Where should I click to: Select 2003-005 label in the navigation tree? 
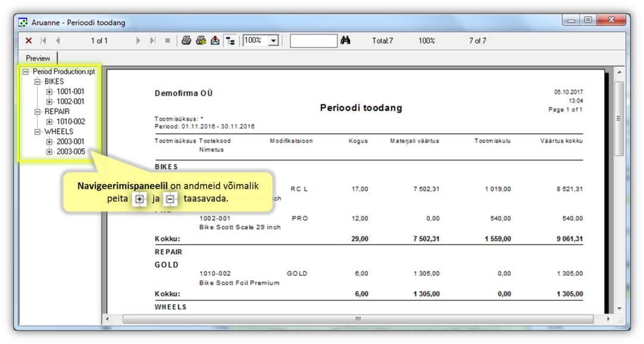coord(71,152)
